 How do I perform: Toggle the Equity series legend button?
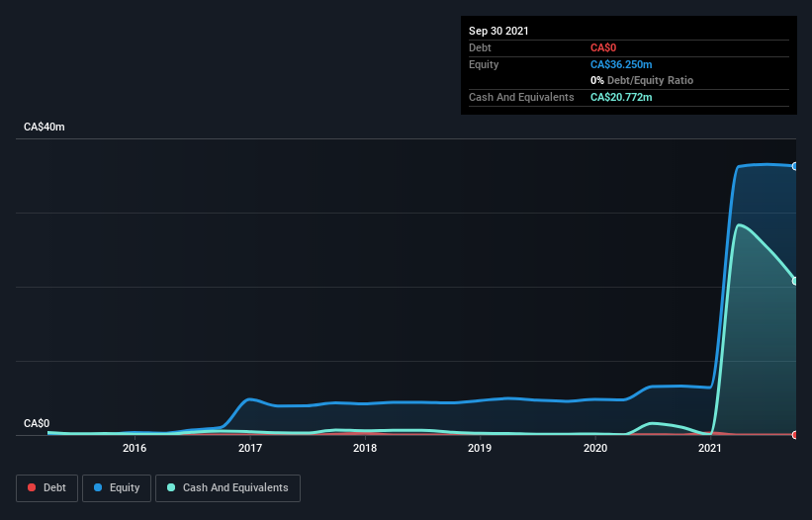[x=117, y=488]
